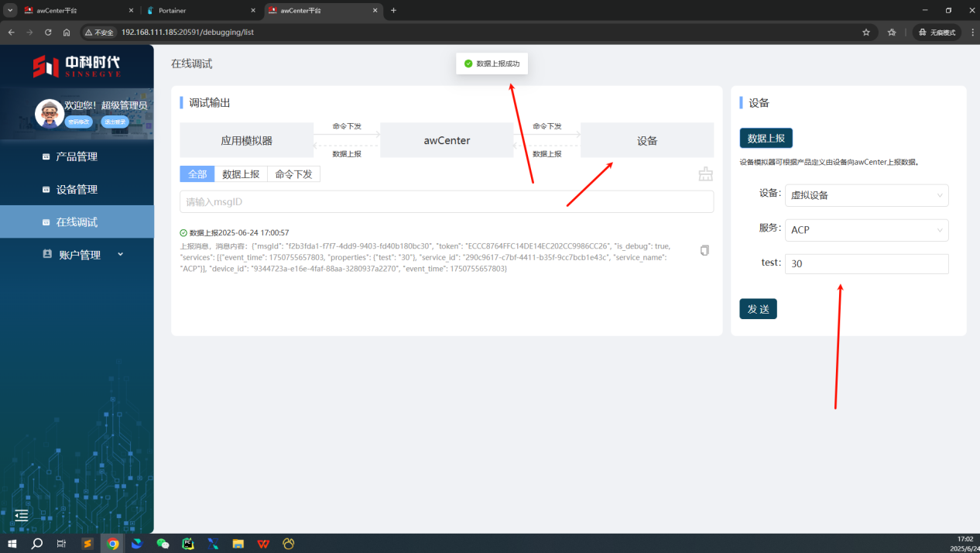
Task: Go to browser home page icon
Action: 67,33
